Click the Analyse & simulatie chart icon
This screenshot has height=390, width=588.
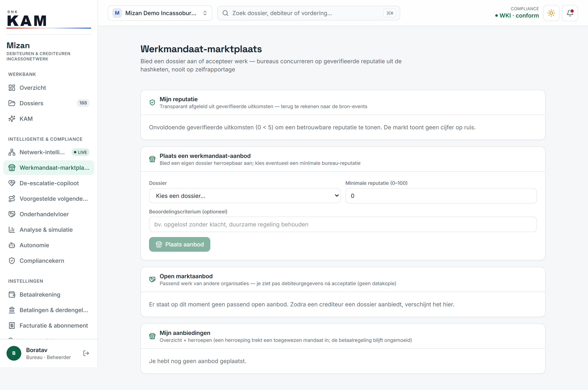click(12, 230)
